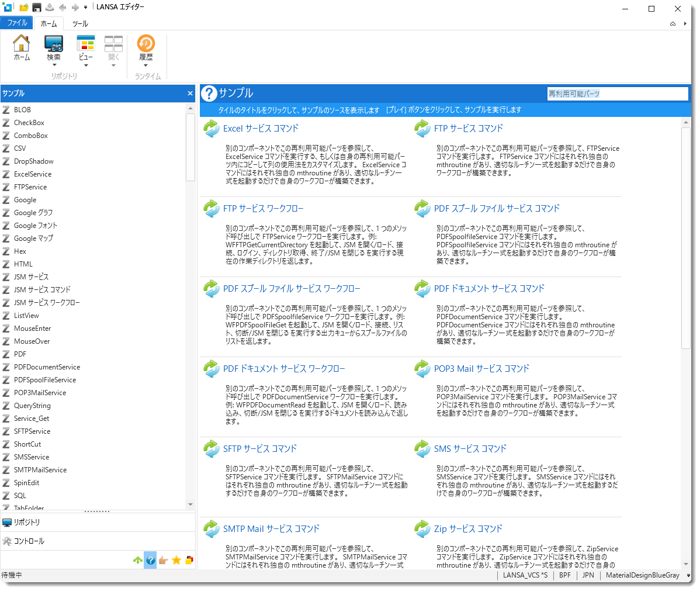Click the green up arrow icon at panel bottom
Screen dimensions: 700x591
coord(137,560)
